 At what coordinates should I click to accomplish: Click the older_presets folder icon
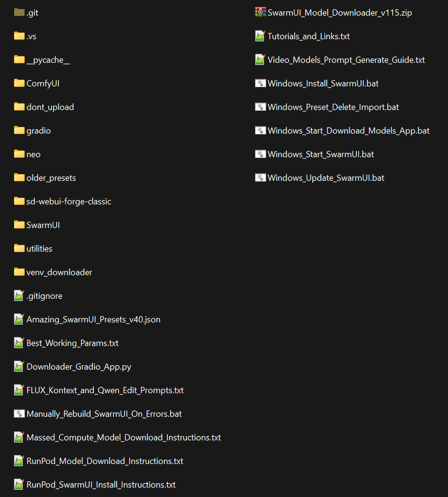[19, 177]
